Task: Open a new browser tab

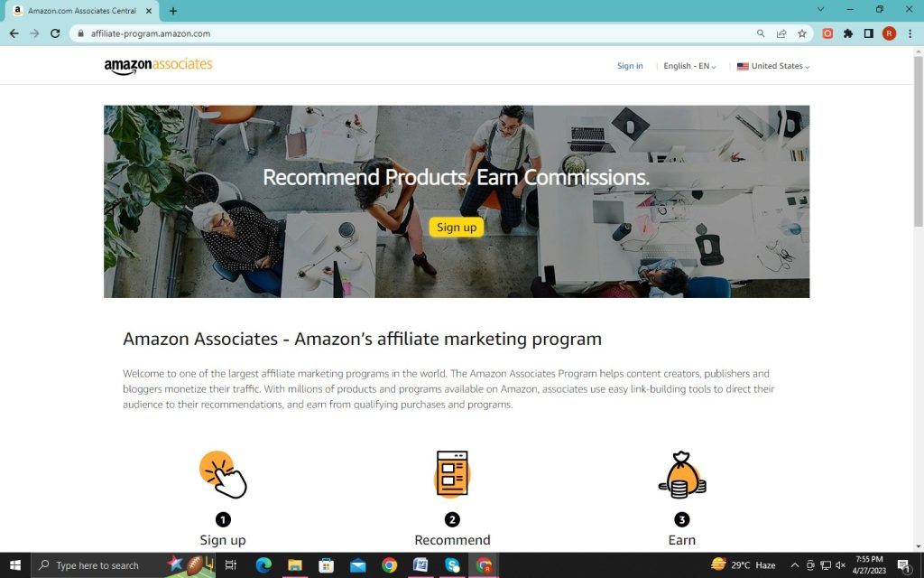Action: tap(172, 11)
